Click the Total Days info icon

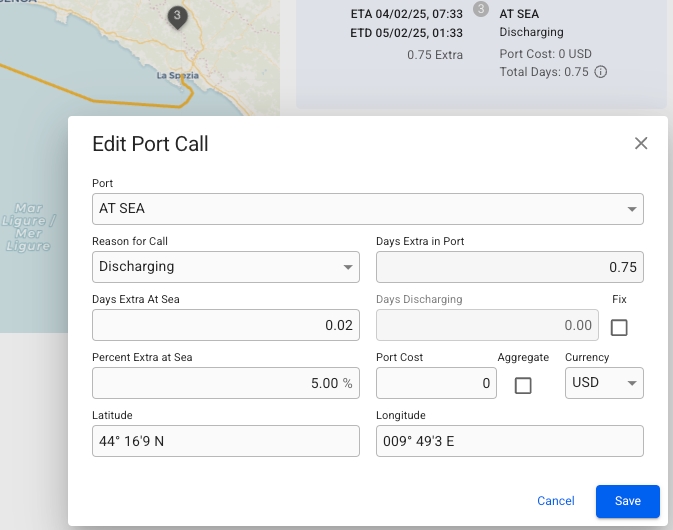[600, 72]
